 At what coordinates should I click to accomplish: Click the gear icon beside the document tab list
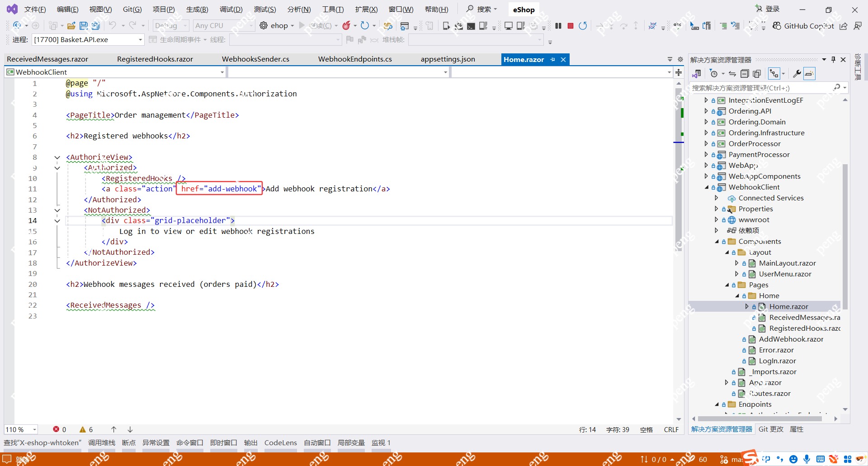(680, 59)
